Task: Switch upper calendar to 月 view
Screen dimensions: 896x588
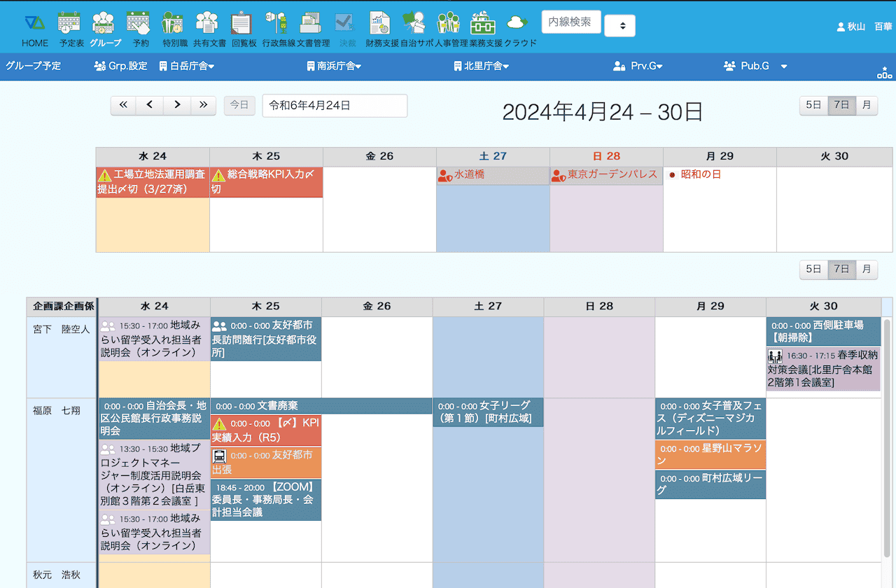Action: [x=867, y=105]
